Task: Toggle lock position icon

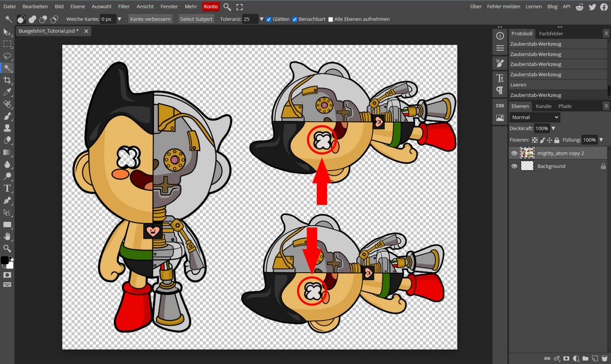Action: click(x=550, y=140)
